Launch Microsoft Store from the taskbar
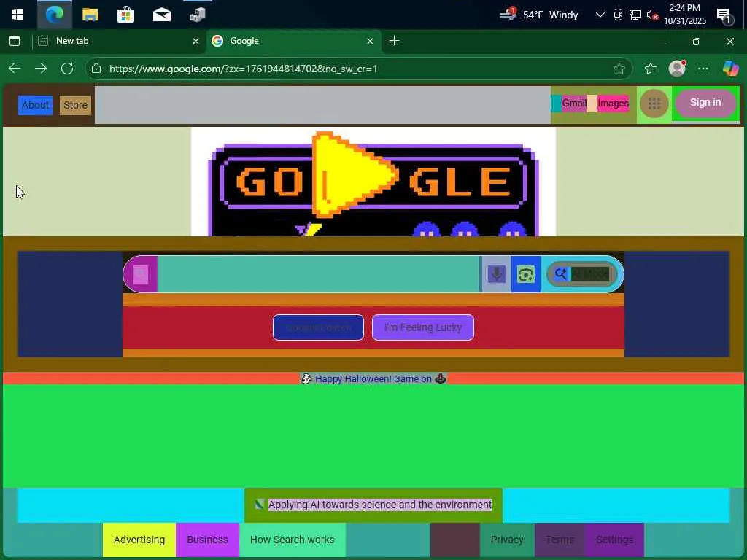Viewport: 747px width, 560px height. click(x=125, y=15)
